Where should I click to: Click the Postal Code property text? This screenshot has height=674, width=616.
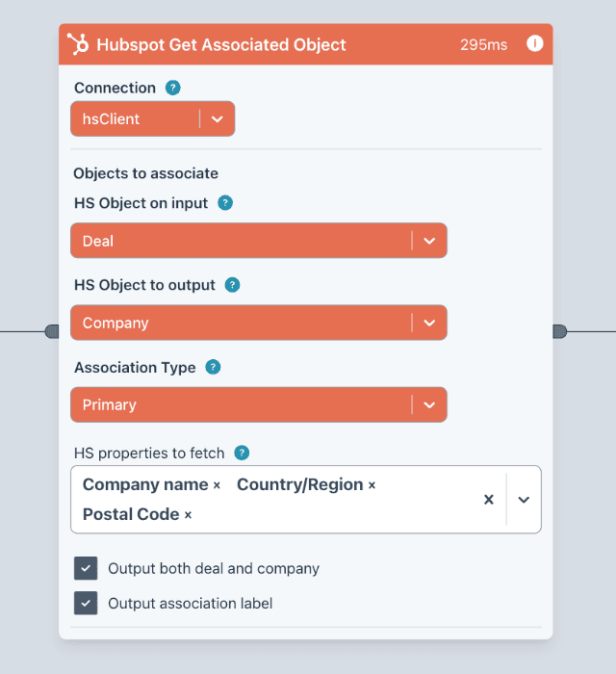pos(131,514)
